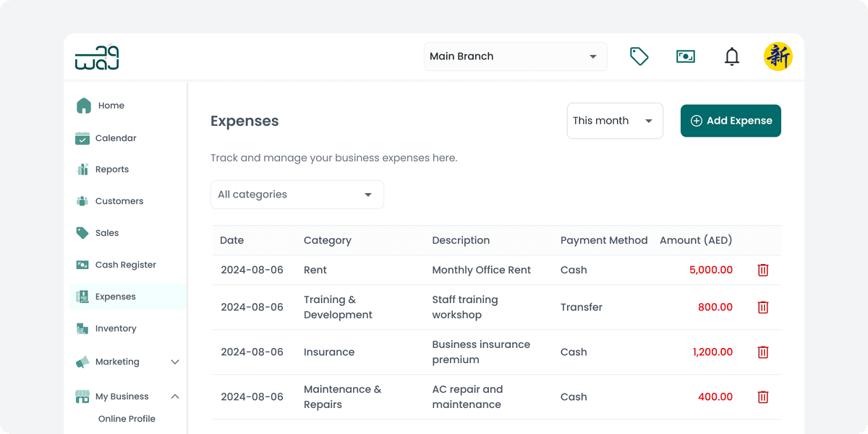Select Sales from the sidebar menu
The height and width of the screenshot is (434, 868).
(x=82, y=232)
